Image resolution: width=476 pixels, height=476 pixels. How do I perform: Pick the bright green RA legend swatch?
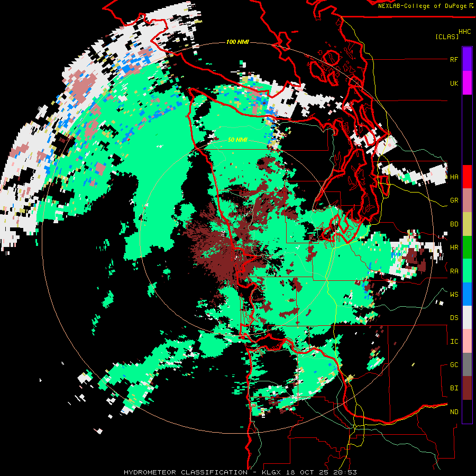467,271
